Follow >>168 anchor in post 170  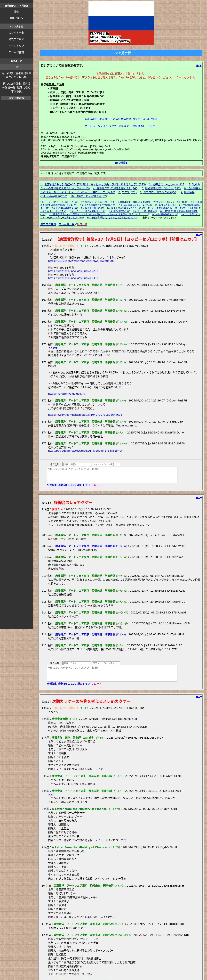[x=53, y=348]
